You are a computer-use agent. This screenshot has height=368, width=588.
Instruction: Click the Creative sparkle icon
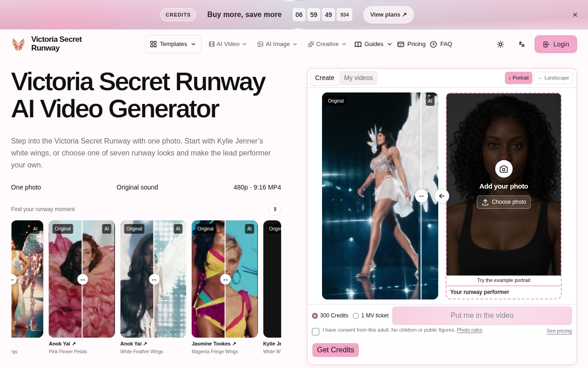click(311, 44)
